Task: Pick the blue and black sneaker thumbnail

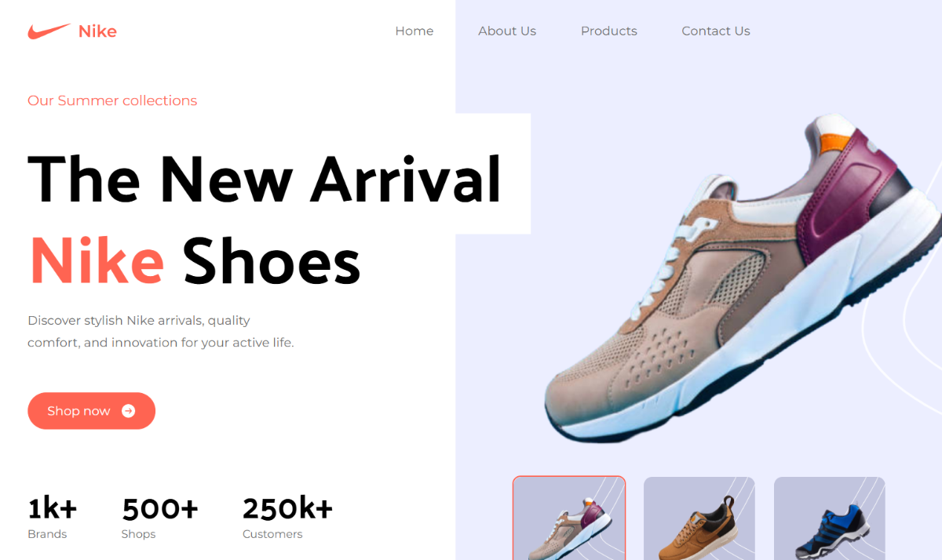Action: click(830, 518)
